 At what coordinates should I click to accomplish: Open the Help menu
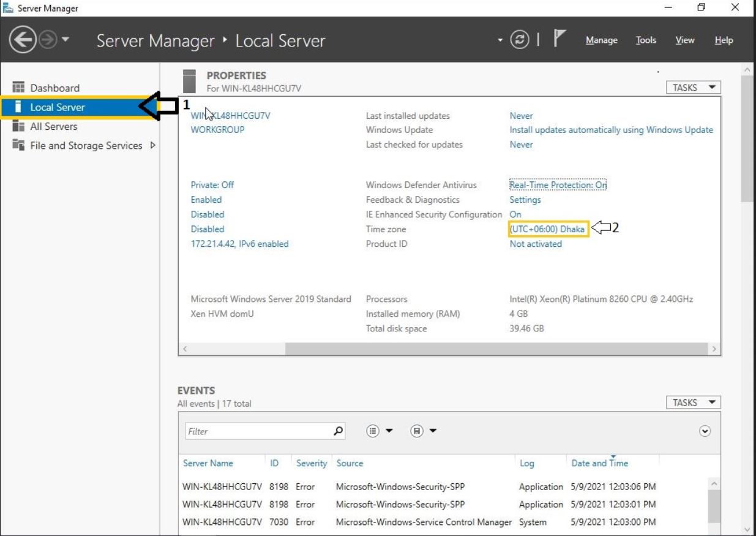click(x=724, y=40)
